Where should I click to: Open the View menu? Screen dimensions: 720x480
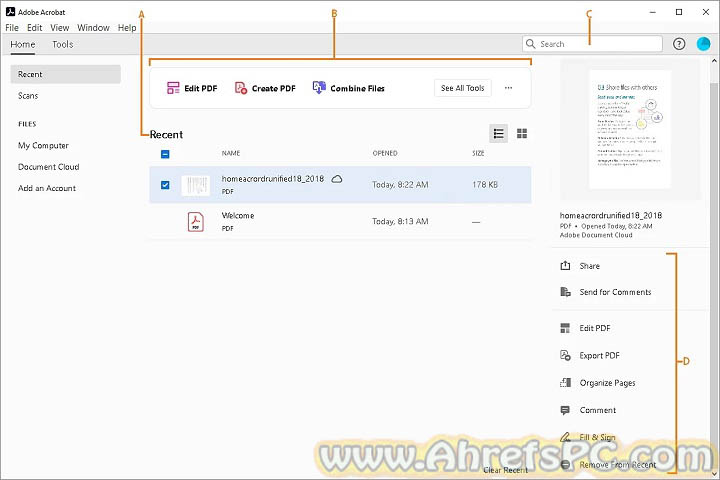(60, 28)
